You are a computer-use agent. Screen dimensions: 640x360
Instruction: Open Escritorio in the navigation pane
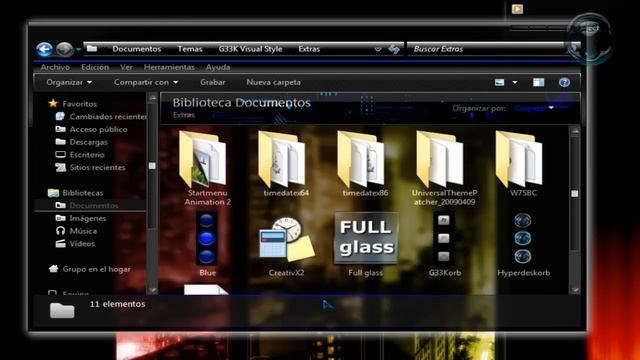pos(80,155)
